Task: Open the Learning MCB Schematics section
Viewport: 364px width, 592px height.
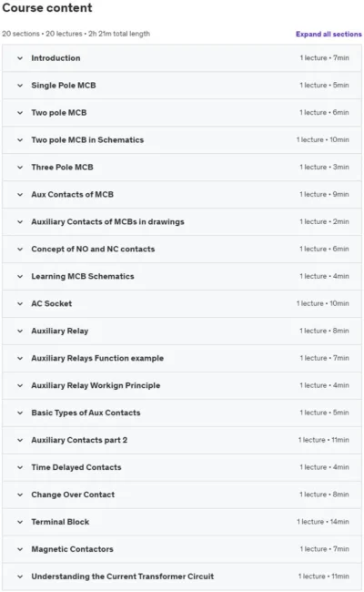Action: click(182, 276)
